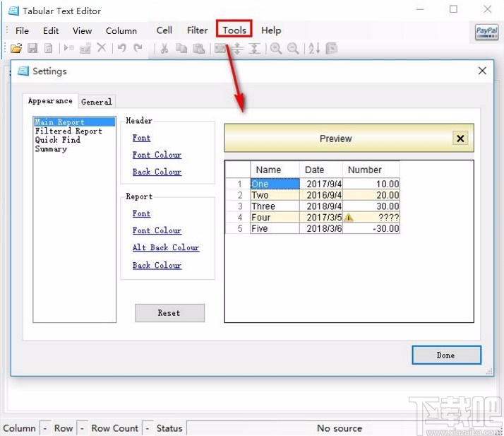Click the Zoom Out magnifier icon
The height and width of the screenshot is (436, 504).
click(x=293, y=49)
